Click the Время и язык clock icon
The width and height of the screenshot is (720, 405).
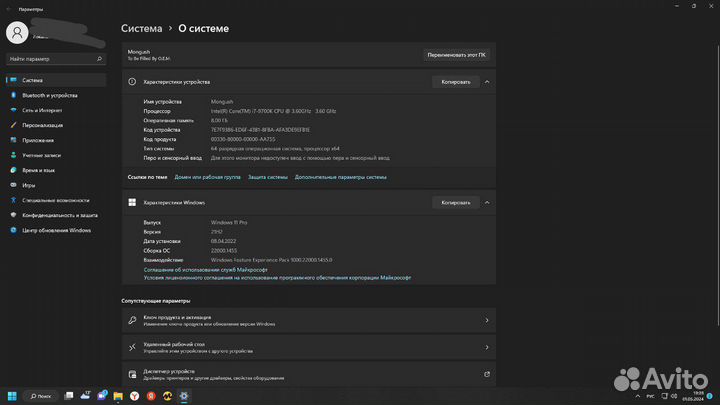(13, 170)
